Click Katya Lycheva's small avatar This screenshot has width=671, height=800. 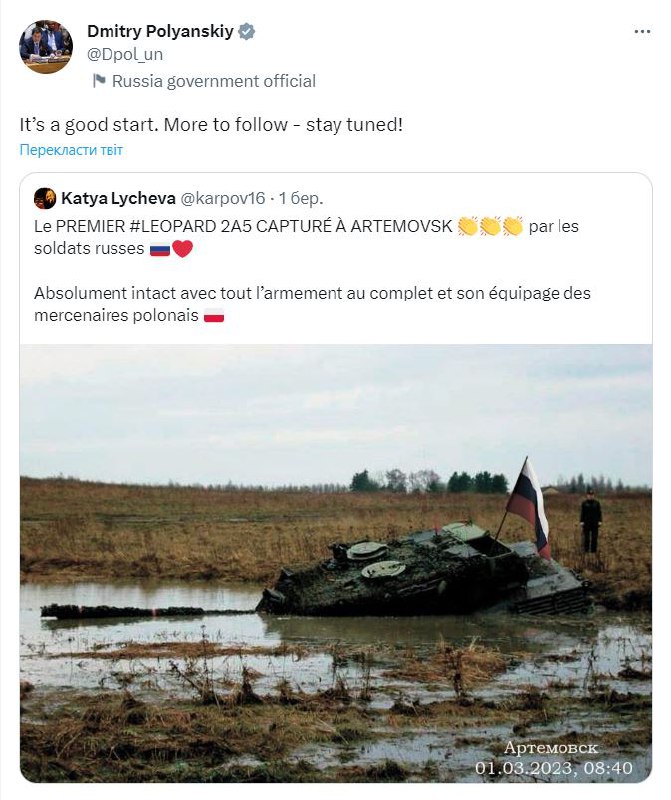44,198
